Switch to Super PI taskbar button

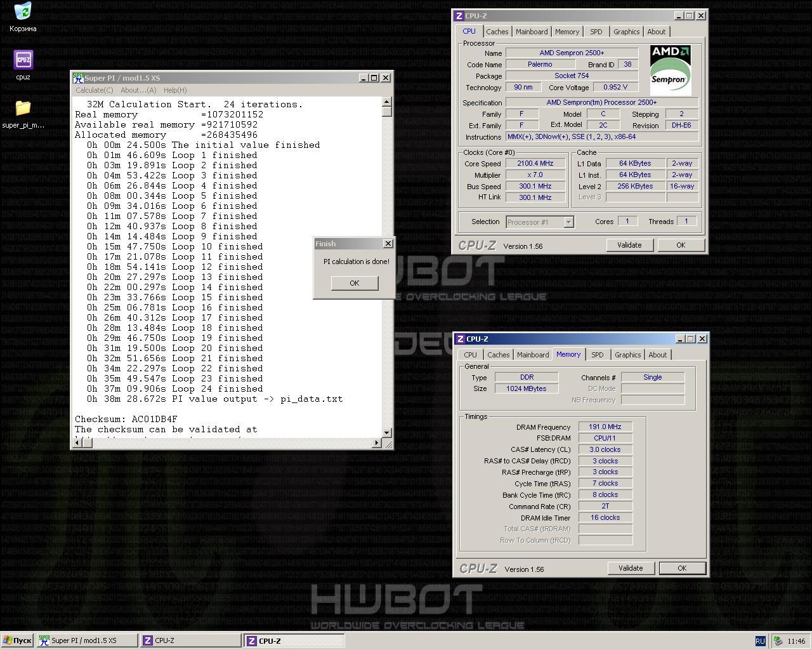click(x=87, y=640)
